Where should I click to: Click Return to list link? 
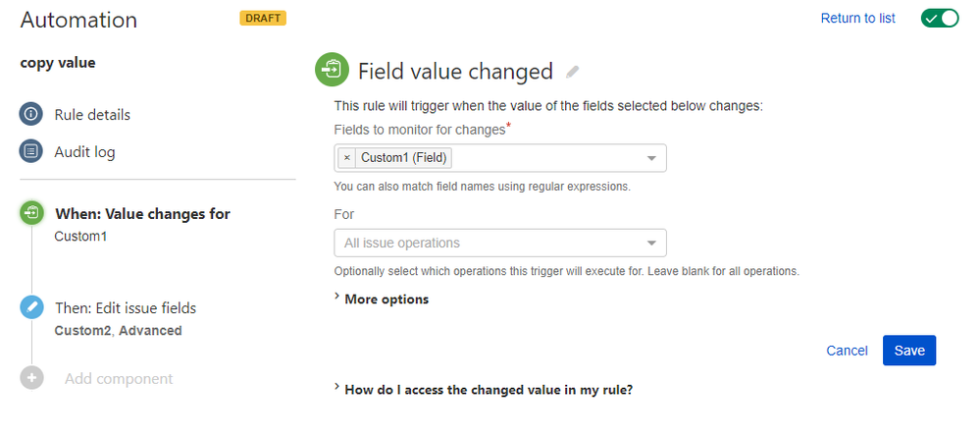(857, 18)
